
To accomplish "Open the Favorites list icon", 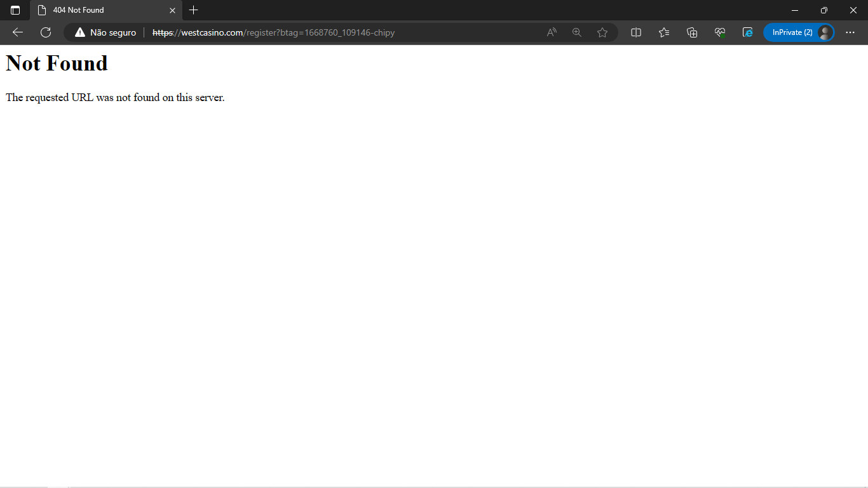I will coord(663,32).
